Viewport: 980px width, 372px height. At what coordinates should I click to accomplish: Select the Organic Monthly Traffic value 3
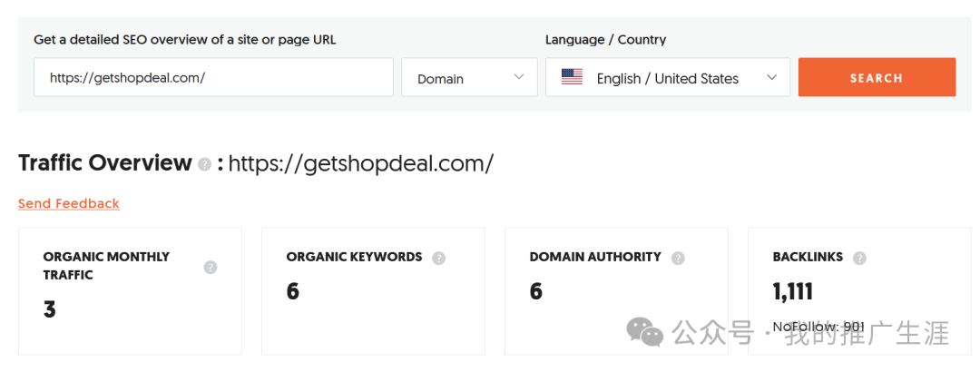(x=50, y=309)
